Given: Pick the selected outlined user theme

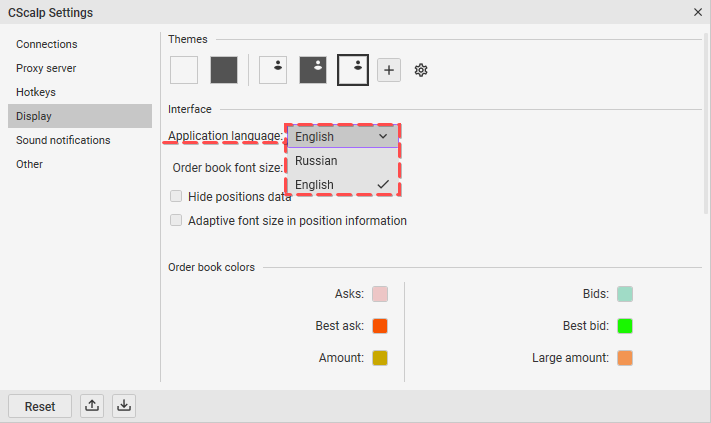Looking at the screenshot, I should click(353, 70).
